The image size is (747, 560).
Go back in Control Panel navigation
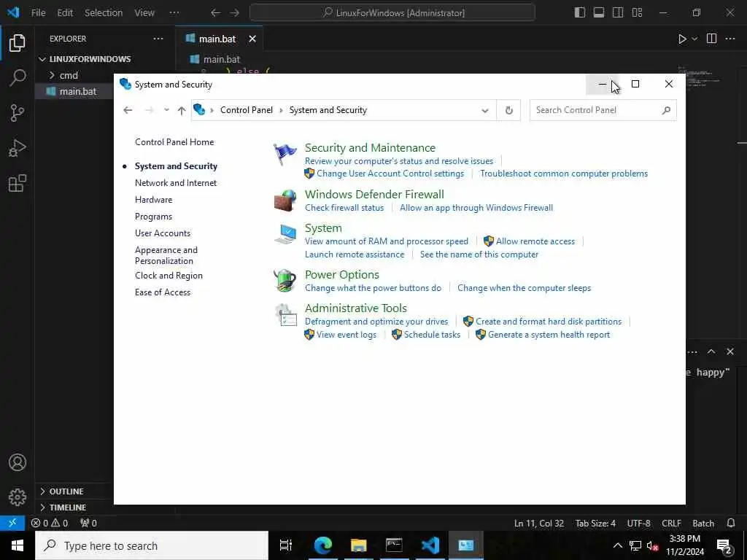point(127,110)
